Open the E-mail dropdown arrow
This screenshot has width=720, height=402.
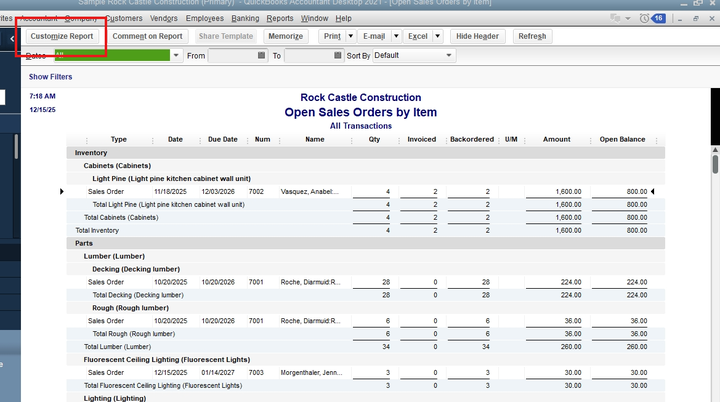coord(396,36)
